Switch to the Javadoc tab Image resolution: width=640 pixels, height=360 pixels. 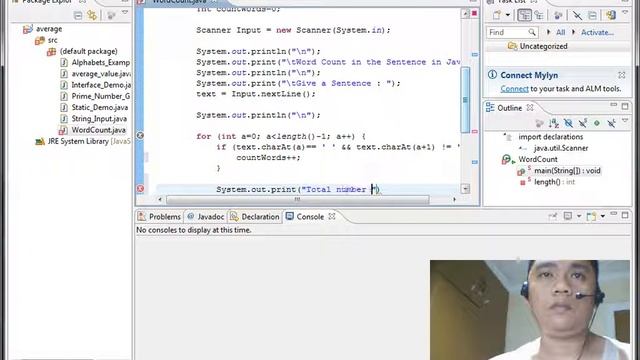tap(206, 217)
